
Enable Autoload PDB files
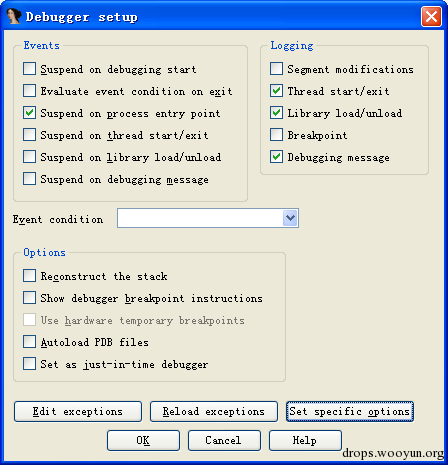click(29, 342)
